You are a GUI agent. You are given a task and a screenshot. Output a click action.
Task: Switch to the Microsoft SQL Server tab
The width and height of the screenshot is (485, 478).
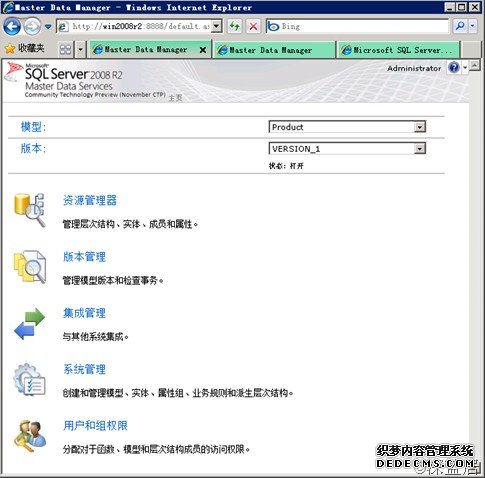click(x=399, y=50)
